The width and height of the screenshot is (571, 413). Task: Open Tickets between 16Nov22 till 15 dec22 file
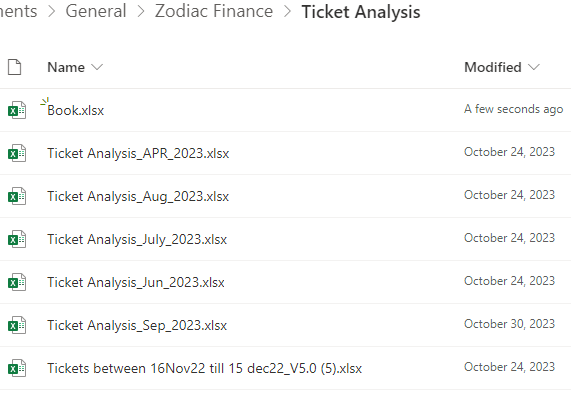[204, 368]
